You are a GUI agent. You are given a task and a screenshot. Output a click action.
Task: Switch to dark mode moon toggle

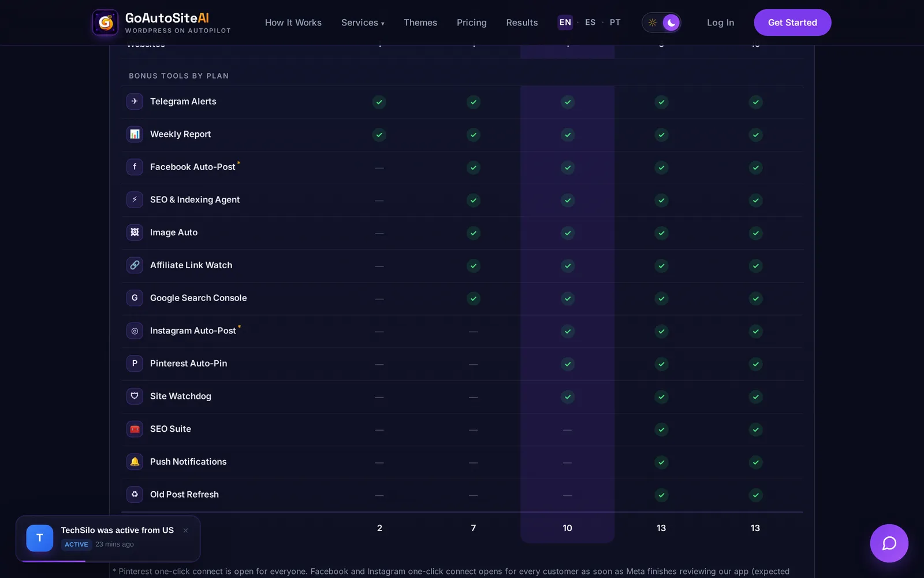pyautogui.click(x=671, y=23)
